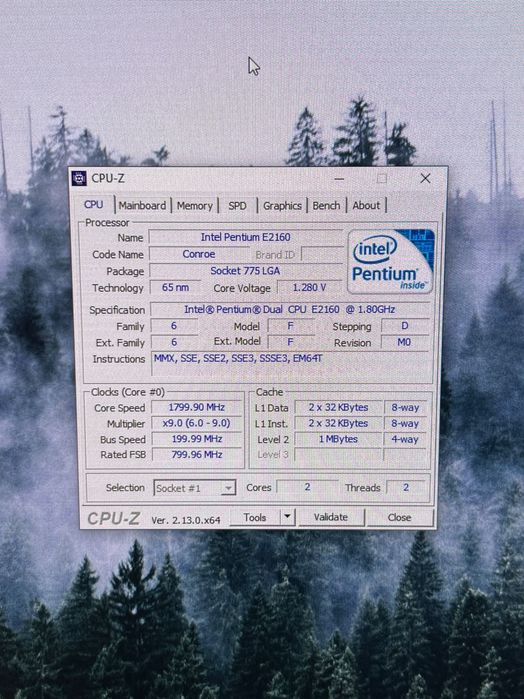Open the About tab

coord(366,206)
